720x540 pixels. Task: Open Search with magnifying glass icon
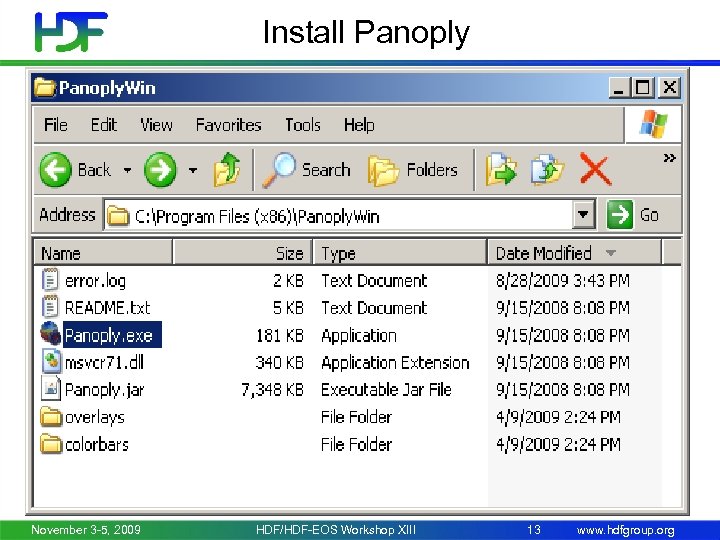279,170
